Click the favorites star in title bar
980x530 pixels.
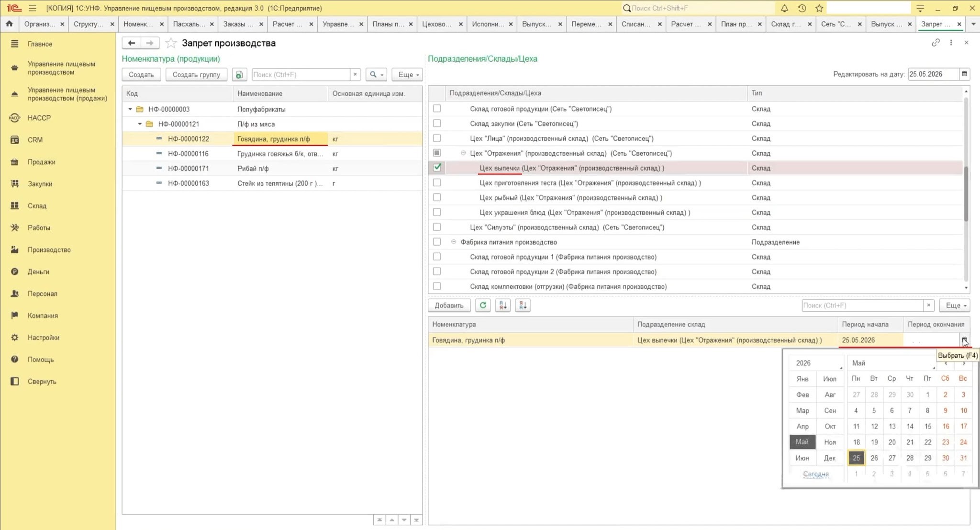coord(819,8)
